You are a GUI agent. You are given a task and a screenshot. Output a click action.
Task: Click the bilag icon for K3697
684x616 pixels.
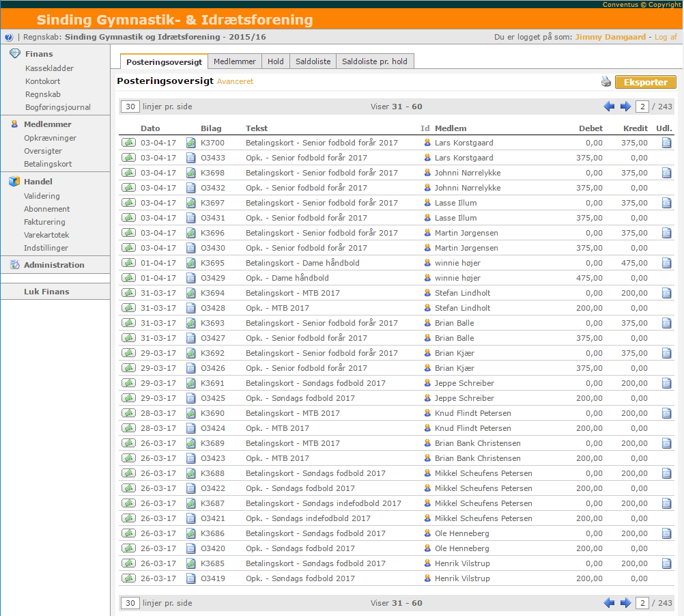[190, 203]
